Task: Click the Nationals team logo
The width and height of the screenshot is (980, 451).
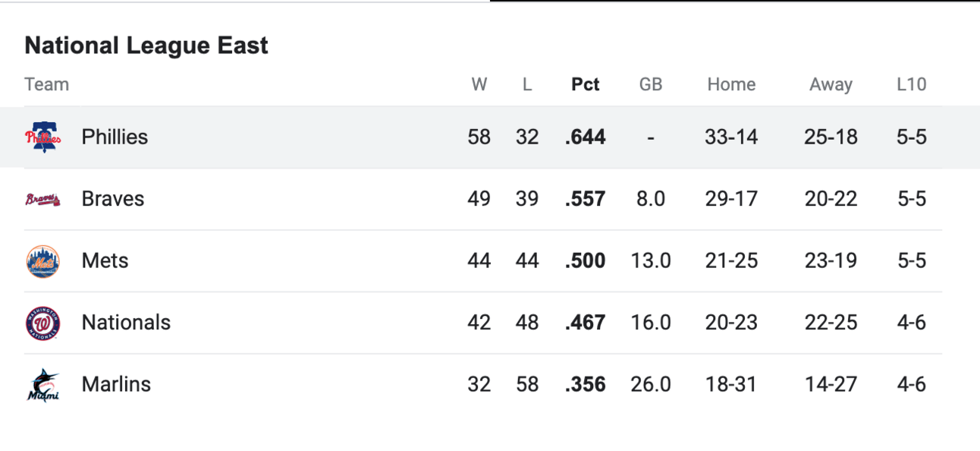Action: pyautogui.click(x=42, y=323)
